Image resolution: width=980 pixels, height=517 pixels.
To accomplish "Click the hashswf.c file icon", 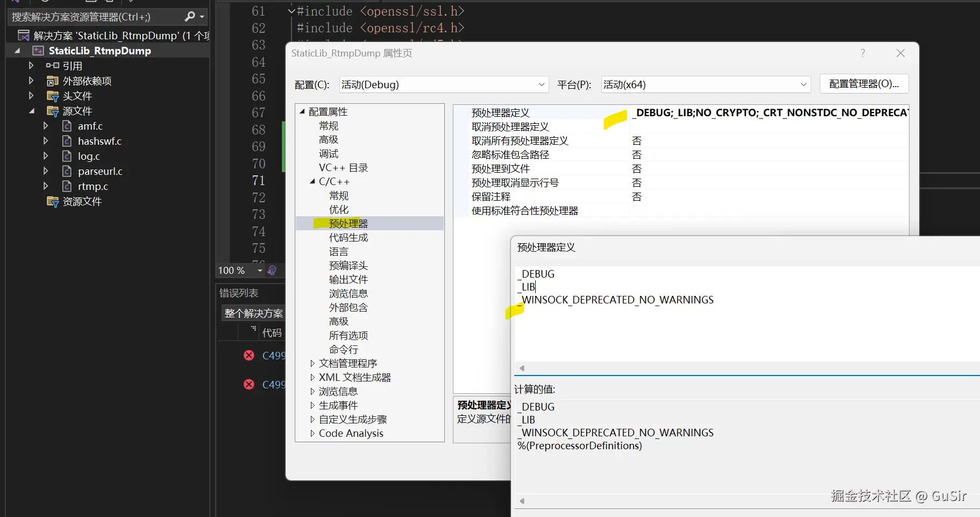I will 67,141.
